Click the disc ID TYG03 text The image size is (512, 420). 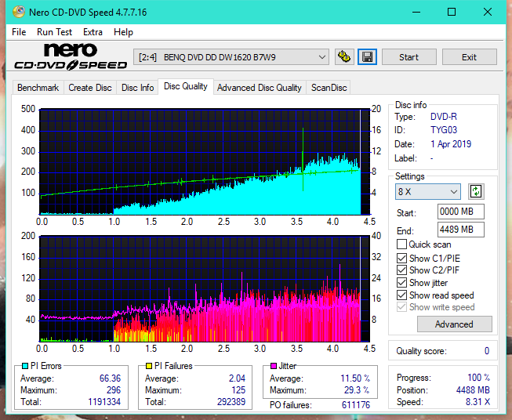[444, 130]
